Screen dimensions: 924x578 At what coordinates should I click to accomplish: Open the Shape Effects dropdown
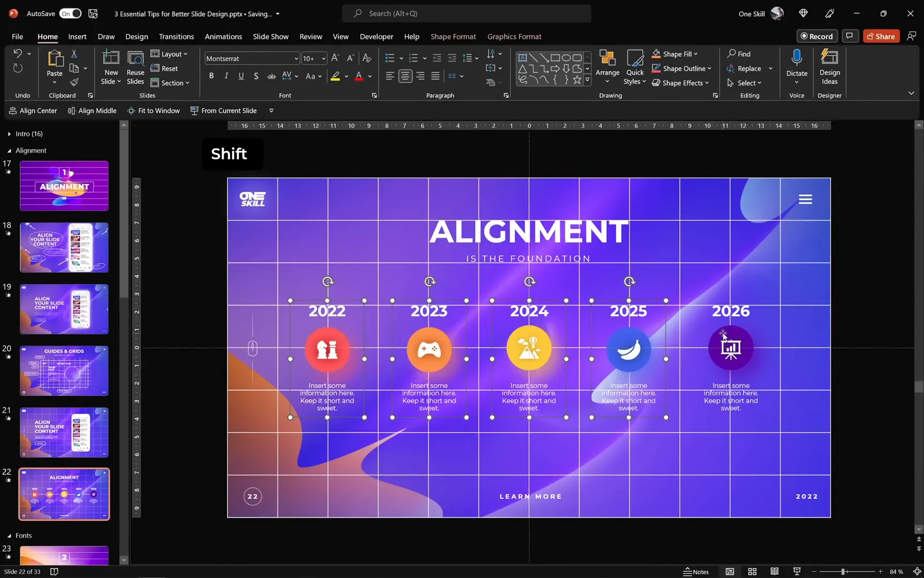click(681, 82)
